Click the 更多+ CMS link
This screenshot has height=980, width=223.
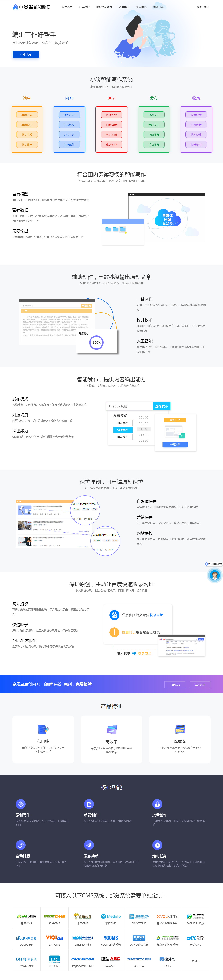[195, 961]
